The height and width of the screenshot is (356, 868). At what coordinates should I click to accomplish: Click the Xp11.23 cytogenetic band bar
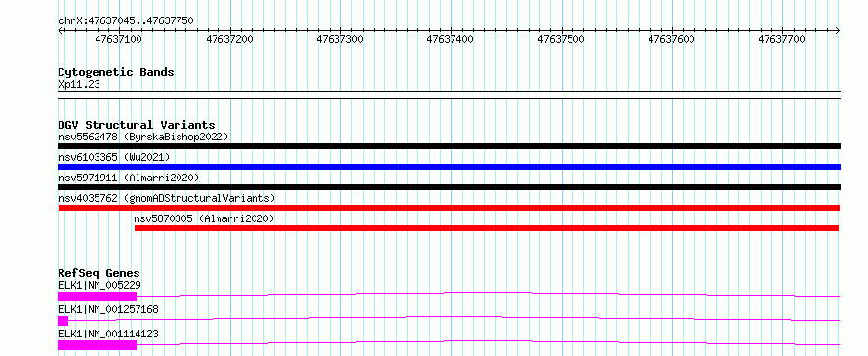(x=449, y=95)
